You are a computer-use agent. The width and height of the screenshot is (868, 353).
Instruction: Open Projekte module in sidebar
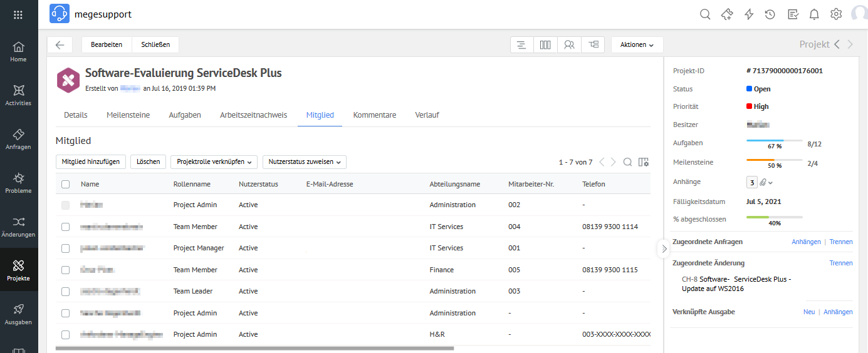point(19,270)
